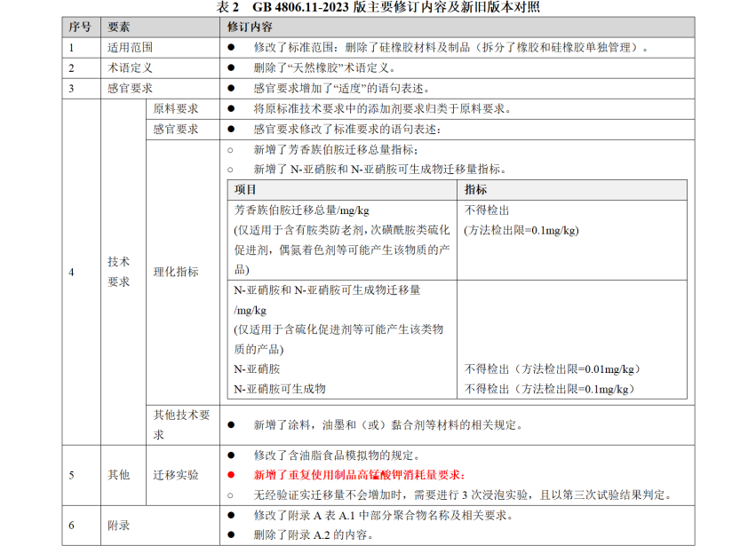Click the red bullet point marker
Image resolution: width=756 pixels, height=546 pixels.
click(230, 475)
